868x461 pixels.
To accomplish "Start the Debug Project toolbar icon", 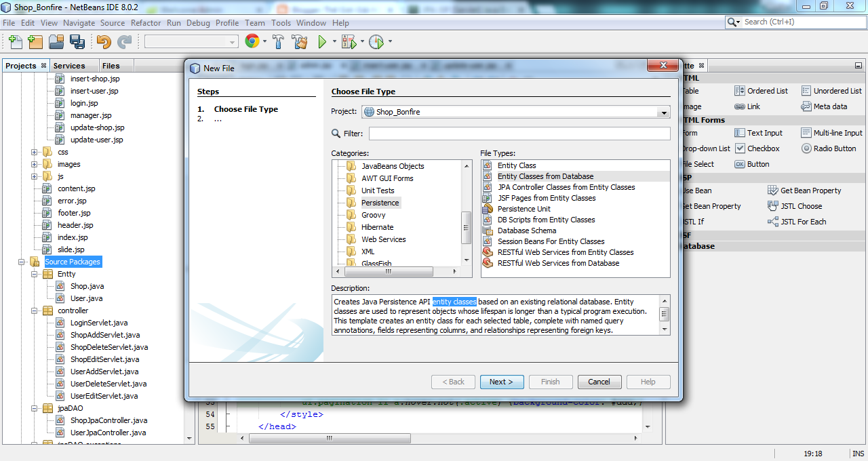I will 347,41.
